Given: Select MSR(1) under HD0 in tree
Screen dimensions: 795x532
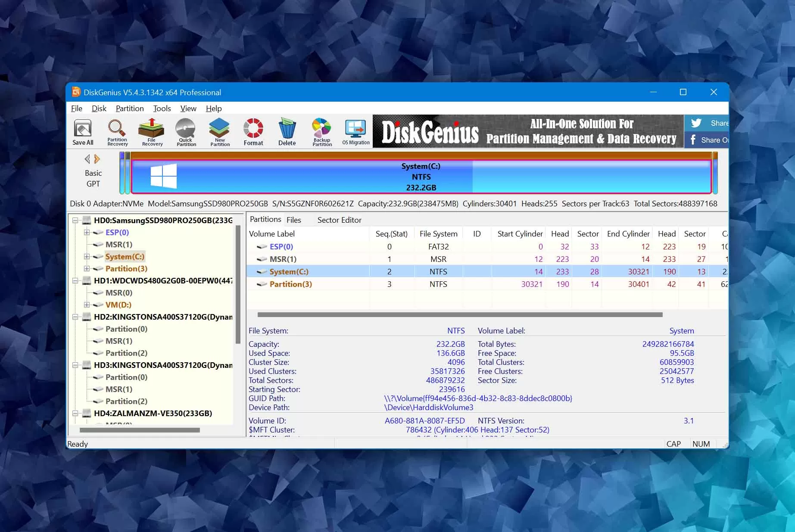Looking at the screenshot, I should pyautogui.click(x=119, y=245).
